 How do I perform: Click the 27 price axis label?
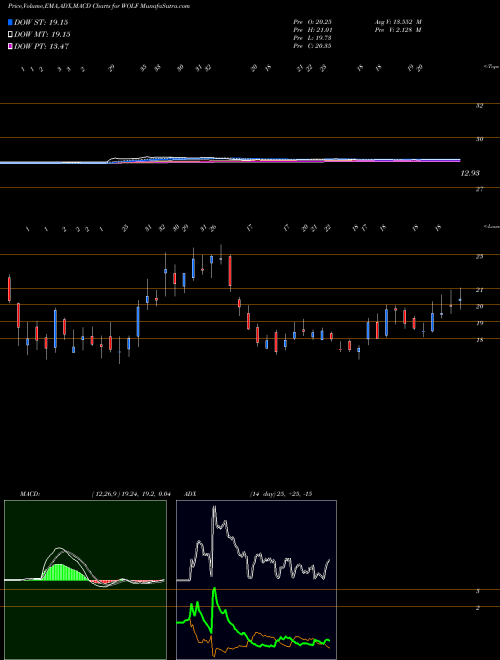tap(479, 190)
